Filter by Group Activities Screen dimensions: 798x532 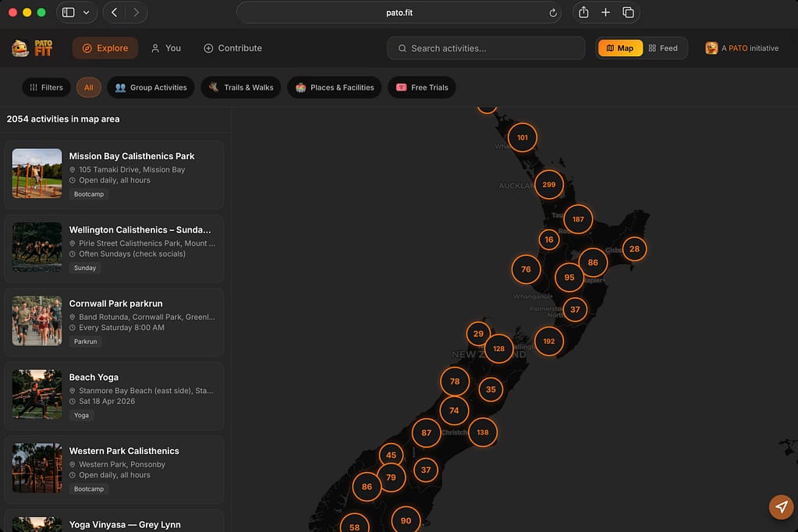point(151,87)
